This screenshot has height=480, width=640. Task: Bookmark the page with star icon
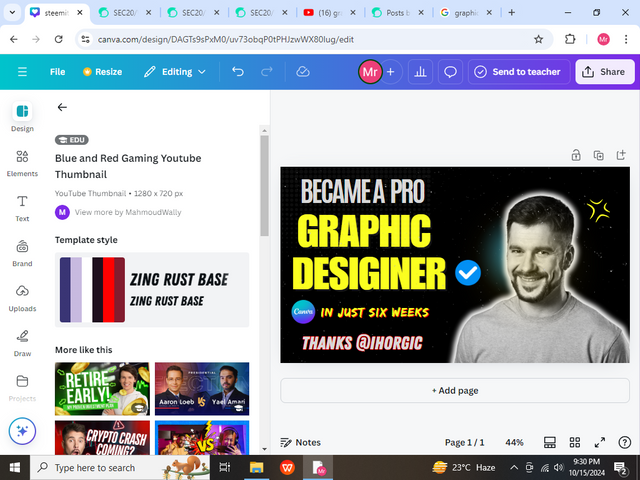(x=538, y=39)
